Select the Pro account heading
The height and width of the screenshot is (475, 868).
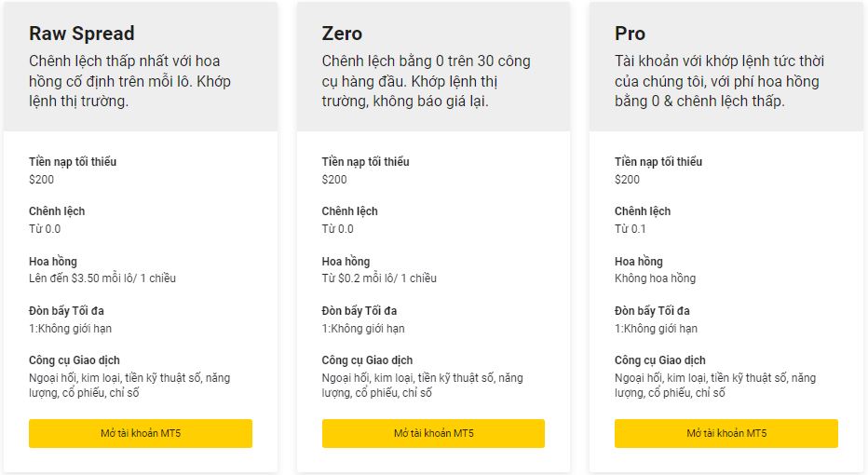pyautogui.click(x=630, y=34)
